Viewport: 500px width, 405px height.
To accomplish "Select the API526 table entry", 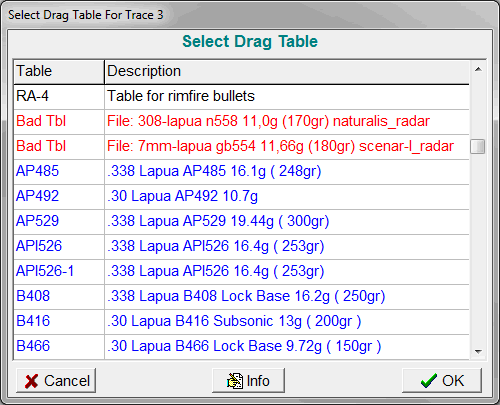I will click(x=241, y=247).
